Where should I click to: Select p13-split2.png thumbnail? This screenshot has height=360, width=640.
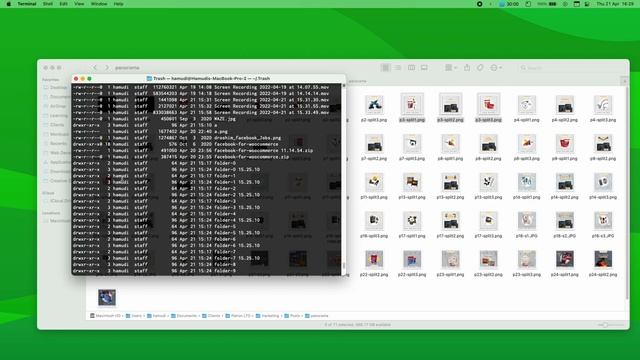[x=450, y=182]
